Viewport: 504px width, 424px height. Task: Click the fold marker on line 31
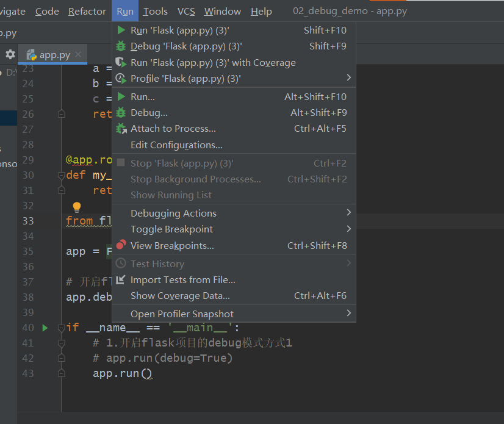click(62, 190)
